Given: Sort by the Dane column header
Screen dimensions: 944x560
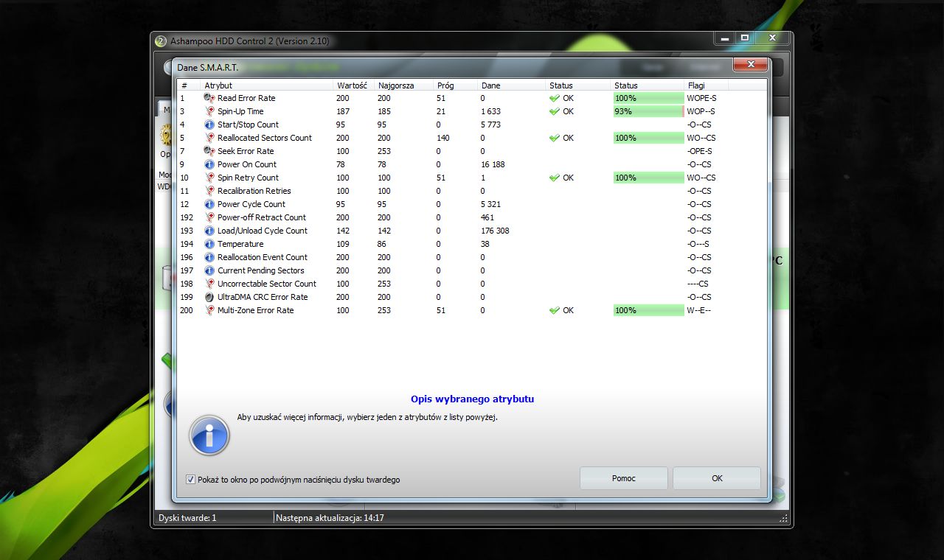Looking at the screenshot, I should click(x=512, y=85).
